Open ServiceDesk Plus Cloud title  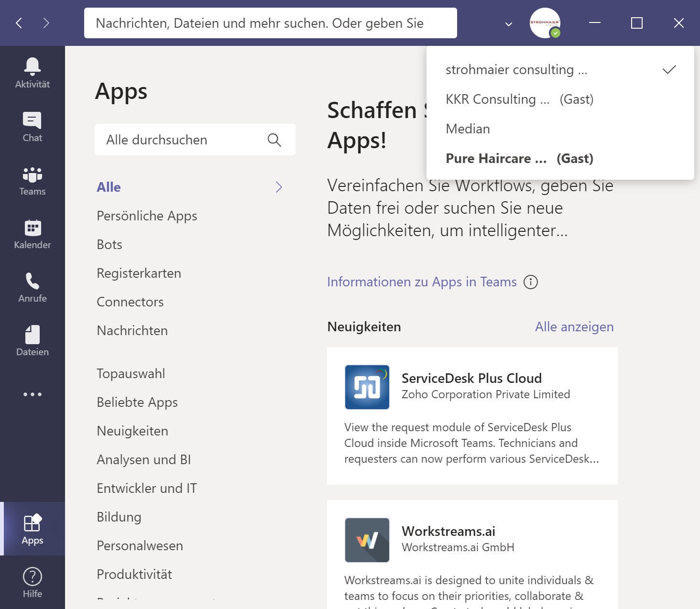coord(471,379)
